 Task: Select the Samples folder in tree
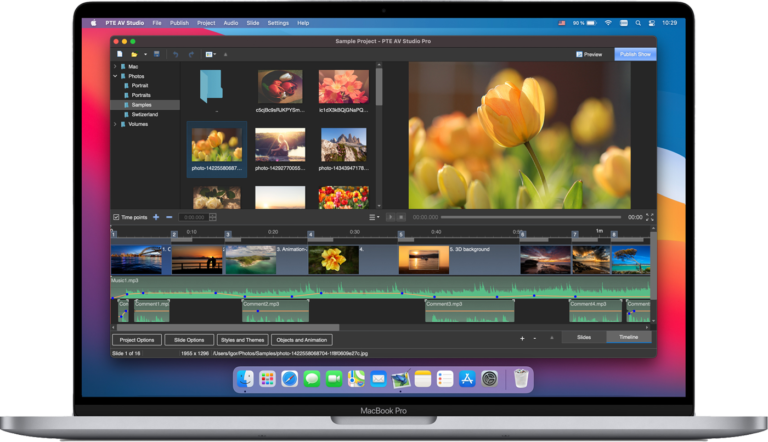click(145, 105)
